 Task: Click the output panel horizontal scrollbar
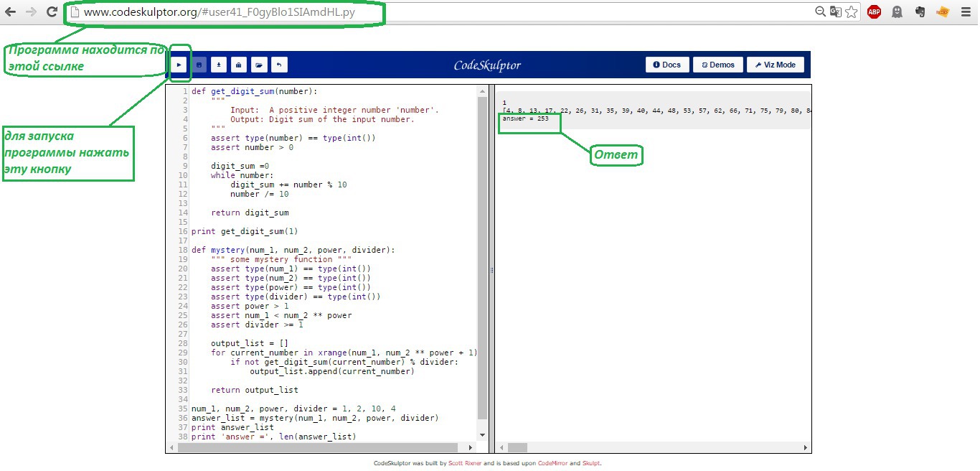(517, 448)
